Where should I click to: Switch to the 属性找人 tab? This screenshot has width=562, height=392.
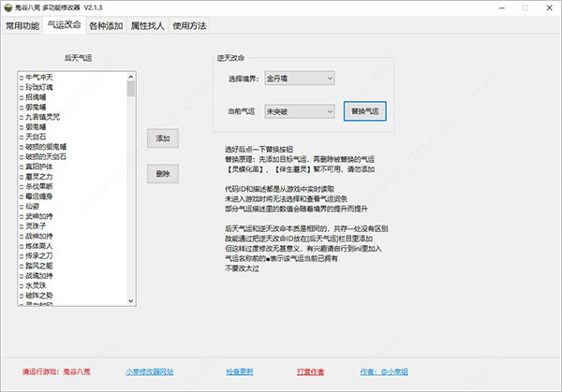[147, 26]
